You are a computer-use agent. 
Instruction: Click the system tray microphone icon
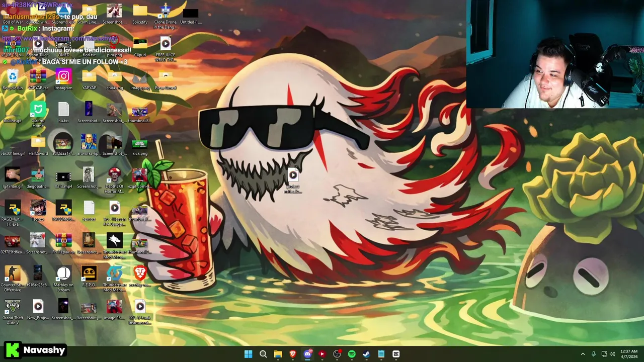594,354
